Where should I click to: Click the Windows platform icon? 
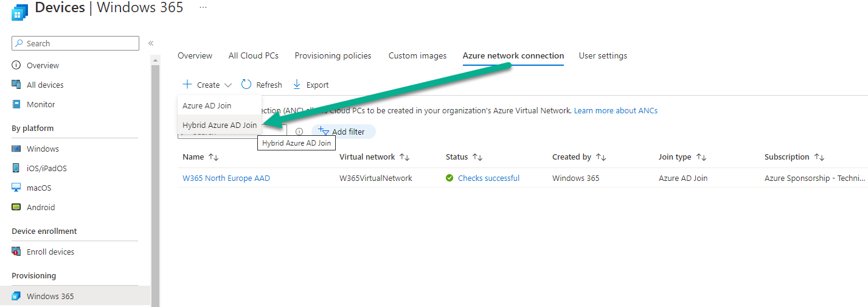click(x=16, y=149)
